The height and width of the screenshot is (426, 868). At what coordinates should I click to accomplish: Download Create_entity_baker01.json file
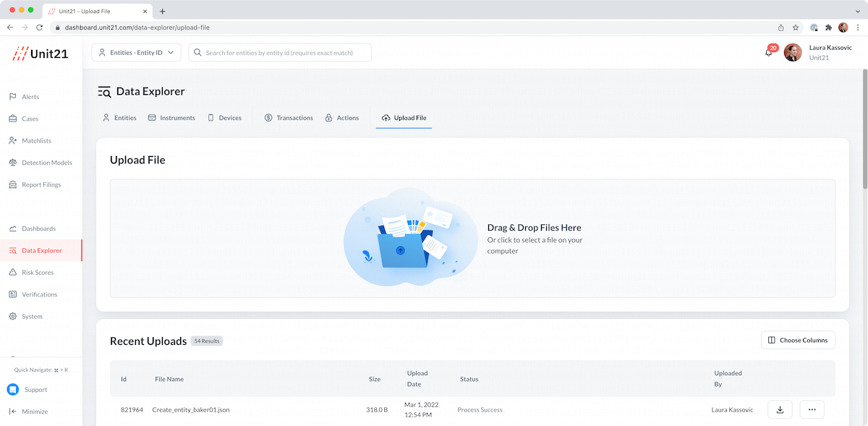[x=780, y=410]
